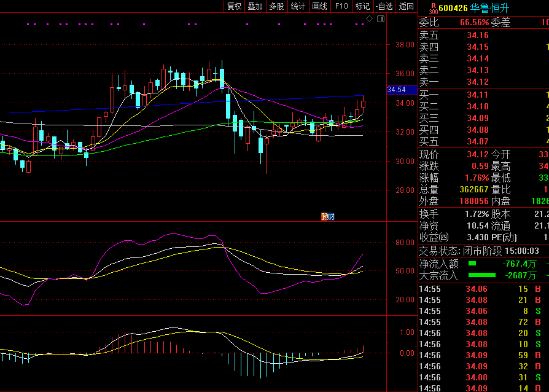Screen dimensions: 549x392
Task: Click the 净流入额 value -767.4万
Action: pyautogui.click(x=520, y=264)
